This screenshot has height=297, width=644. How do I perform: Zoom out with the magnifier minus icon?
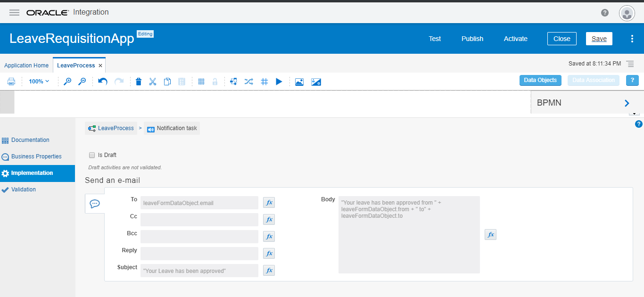point(82,82)
